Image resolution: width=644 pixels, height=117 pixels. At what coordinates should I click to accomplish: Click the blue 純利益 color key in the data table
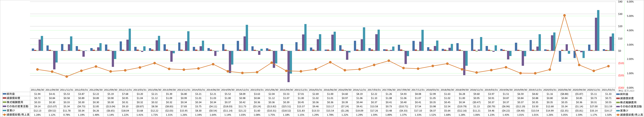[4, 94]
